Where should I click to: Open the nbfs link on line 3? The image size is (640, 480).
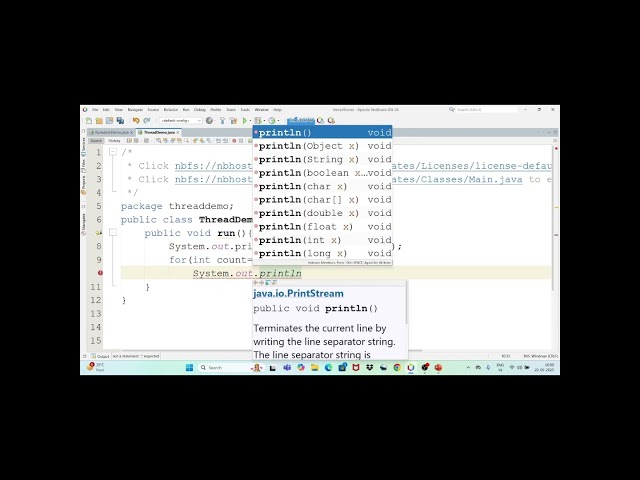[x=213, y=180]
